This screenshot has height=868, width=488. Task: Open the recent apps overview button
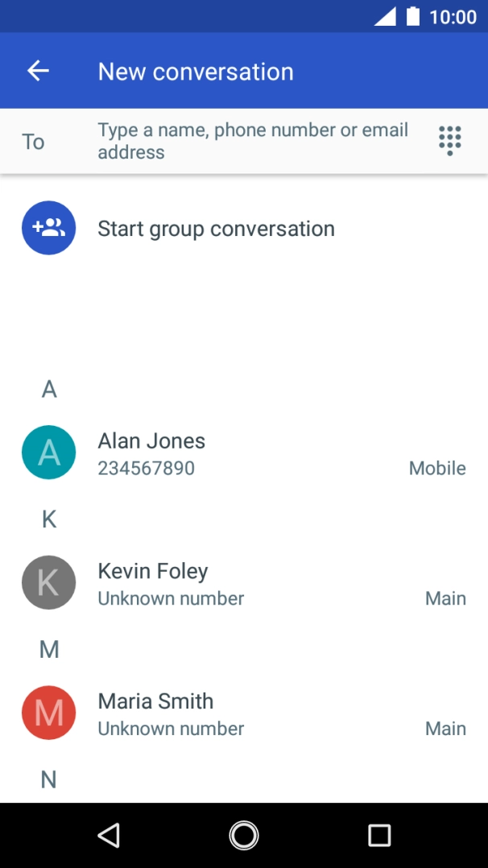pos(378,835)
